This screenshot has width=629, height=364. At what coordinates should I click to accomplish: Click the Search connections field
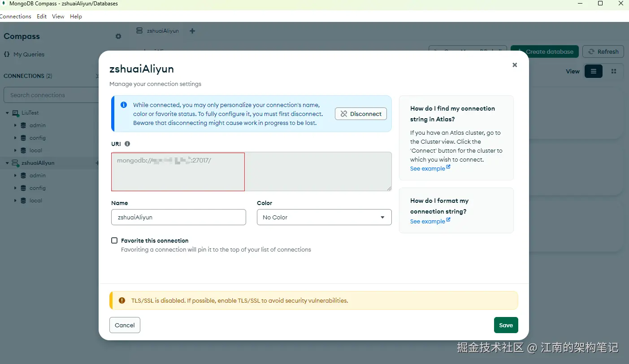pyautogui.click(x=52, y=95)
